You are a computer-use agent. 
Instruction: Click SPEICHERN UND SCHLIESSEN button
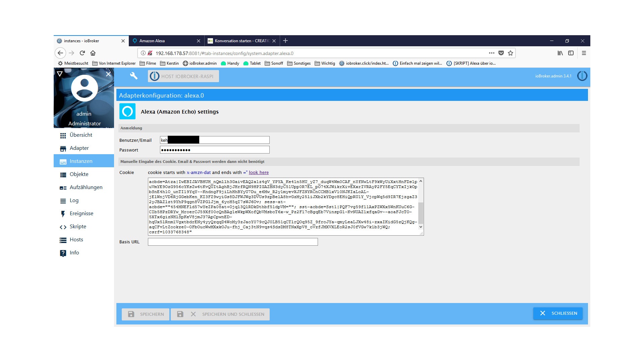pyautogui.click(x=220, y=314)
